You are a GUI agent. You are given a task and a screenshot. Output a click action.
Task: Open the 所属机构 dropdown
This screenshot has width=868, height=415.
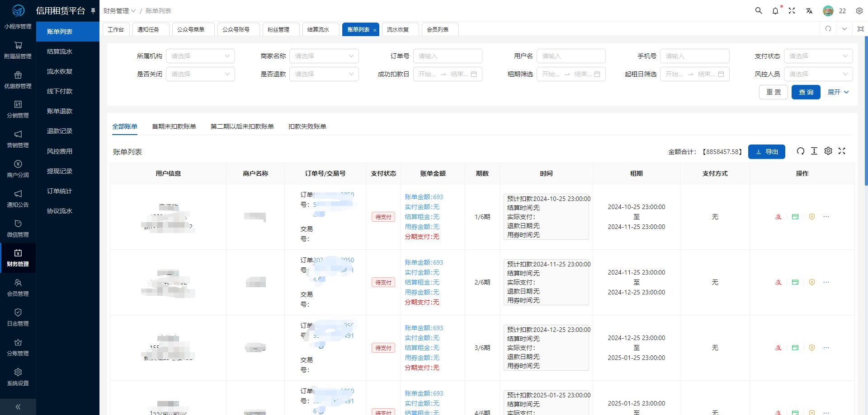pyautogui.click(x=200, y=56)
